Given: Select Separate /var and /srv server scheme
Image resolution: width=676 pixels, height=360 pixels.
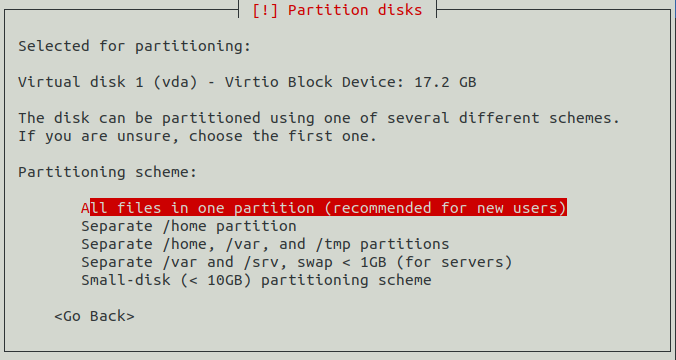Looking at the screenshot, I should [x=297, y=262].
